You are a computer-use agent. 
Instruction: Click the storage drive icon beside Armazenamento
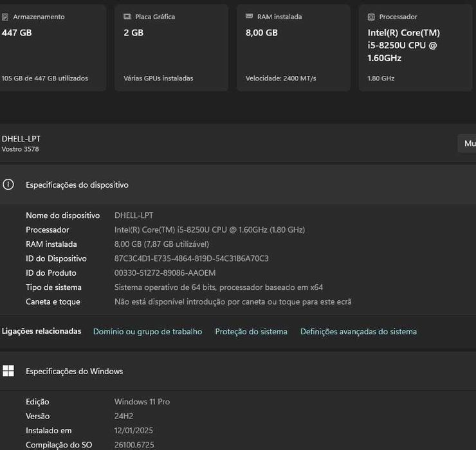(5, 17)
